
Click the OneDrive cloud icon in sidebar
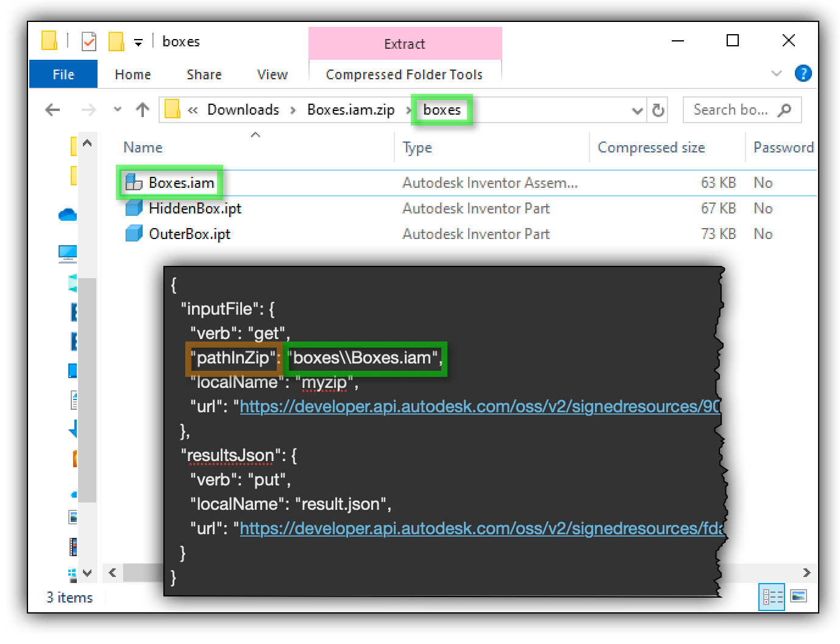(x=68, y=214)
